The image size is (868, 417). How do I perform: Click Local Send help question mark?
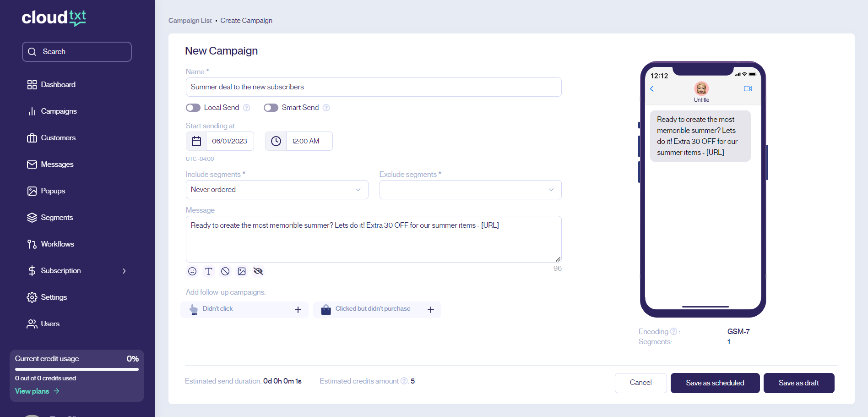click(x=246, y=108)
